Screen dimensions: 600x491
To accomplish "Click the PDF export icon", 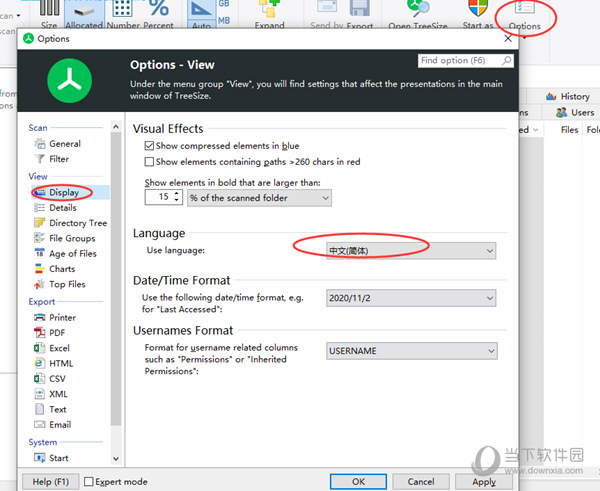I will [x=39, y=333].
